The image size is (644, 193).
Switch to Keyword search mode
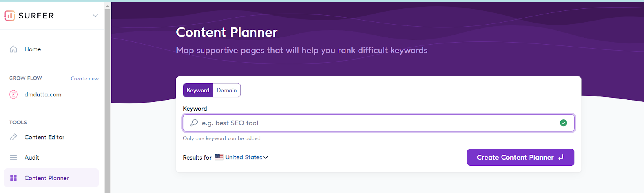point(198,90)
